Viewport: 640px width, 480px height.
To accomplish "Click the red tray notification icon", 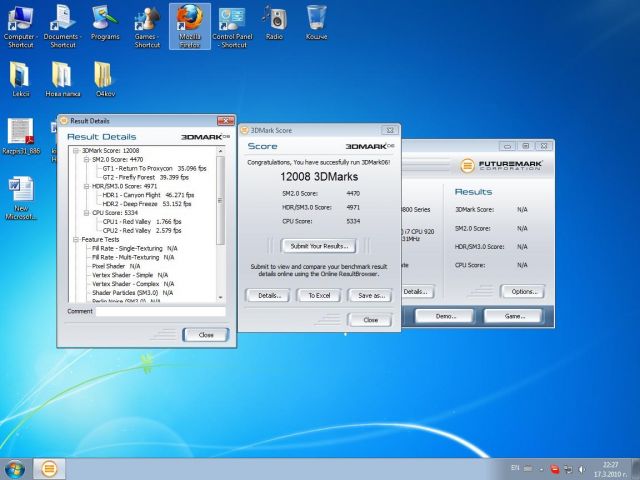I will pyautogui.click(x=555, y=469).
